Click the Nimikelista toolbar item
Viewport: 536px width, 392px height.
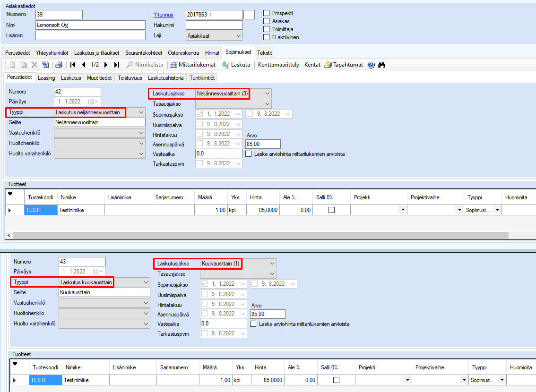pos(145,65)
